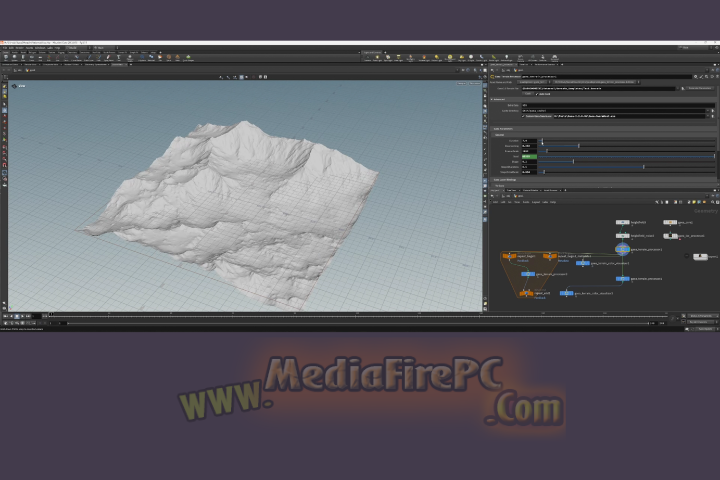Select the Box tool in Create shelf
The height and width of the screenshot is (480, 720).
pyautogui.click(x=6, y=57)
